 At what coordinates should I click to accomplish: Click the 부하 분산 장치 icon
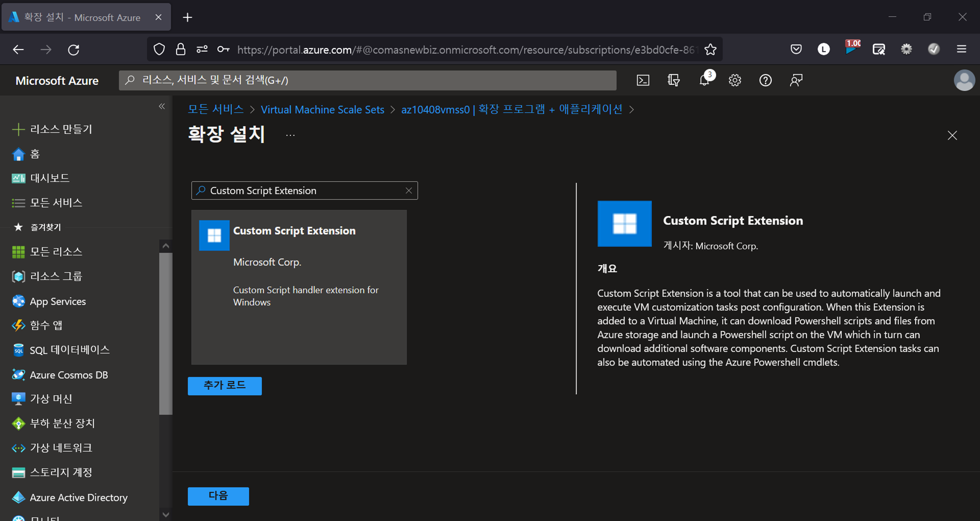click(19, 423)
